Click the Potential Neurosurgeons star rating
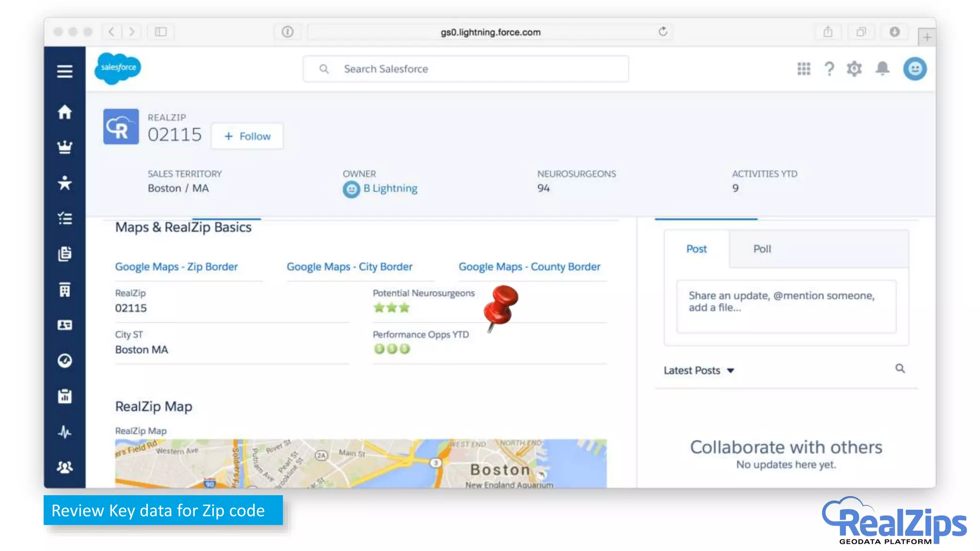This screenshot has height=551, width=980. 391,308
